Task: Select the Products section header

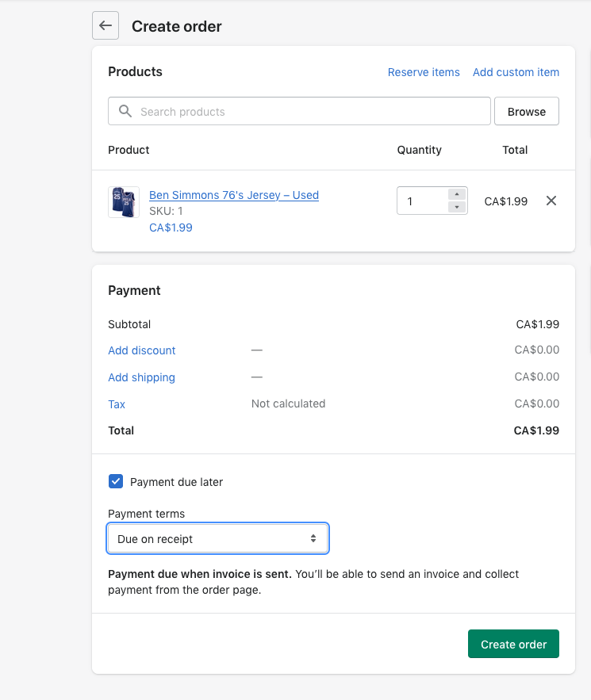Action: click(135, 71)
